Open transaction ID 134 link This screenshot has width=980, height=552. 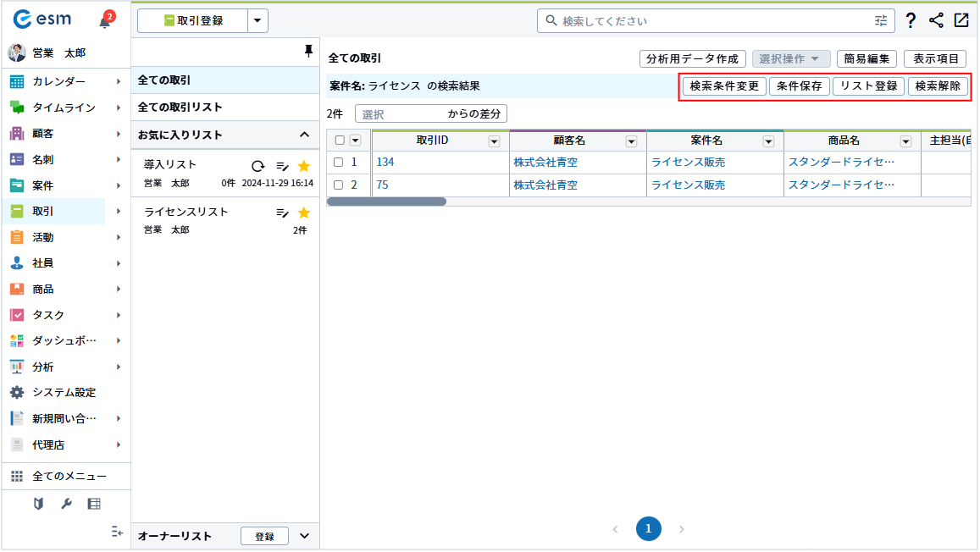[x=385, y=163]
